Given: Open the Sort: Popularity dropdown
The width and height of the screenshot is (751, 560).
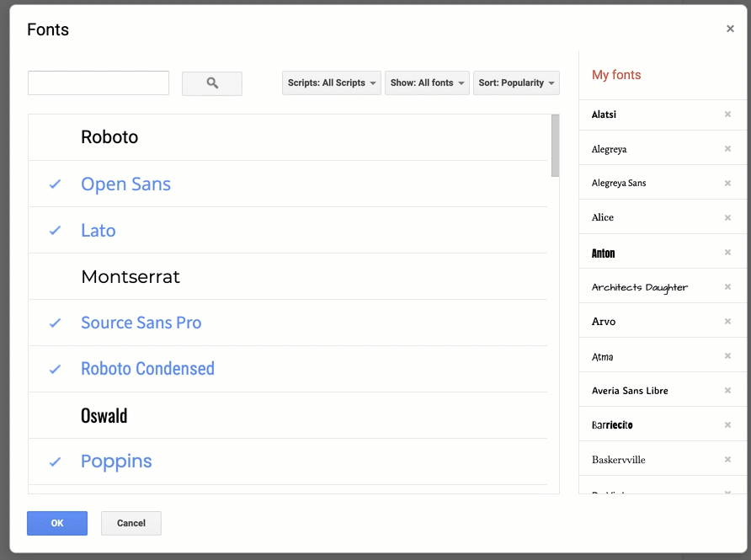Looking at the screenshot, I should tap(516, 83).
